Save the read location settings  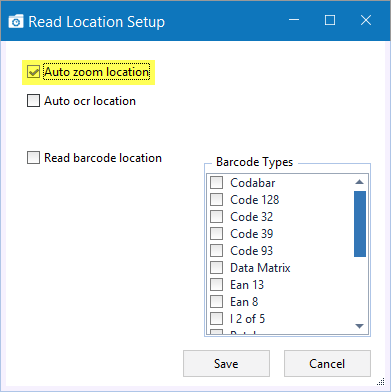[x=226, y=363]
